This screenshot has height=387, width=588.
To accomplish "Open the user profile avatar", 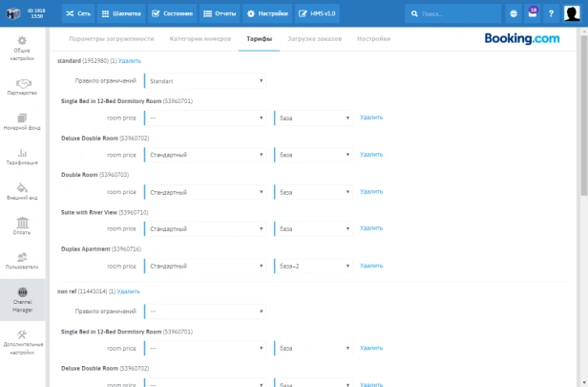I will pyautogui.click(x=574, y=13).
